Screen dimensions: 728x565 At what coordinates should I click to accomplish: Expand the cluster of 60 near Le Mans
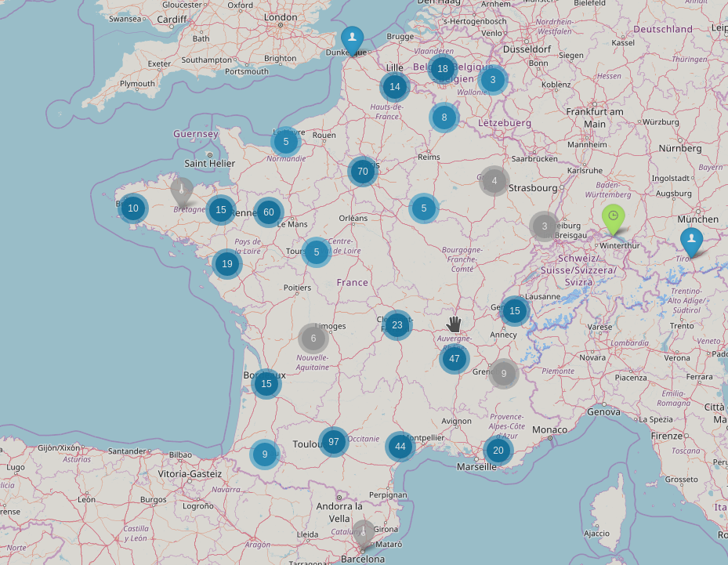[268, 212]
